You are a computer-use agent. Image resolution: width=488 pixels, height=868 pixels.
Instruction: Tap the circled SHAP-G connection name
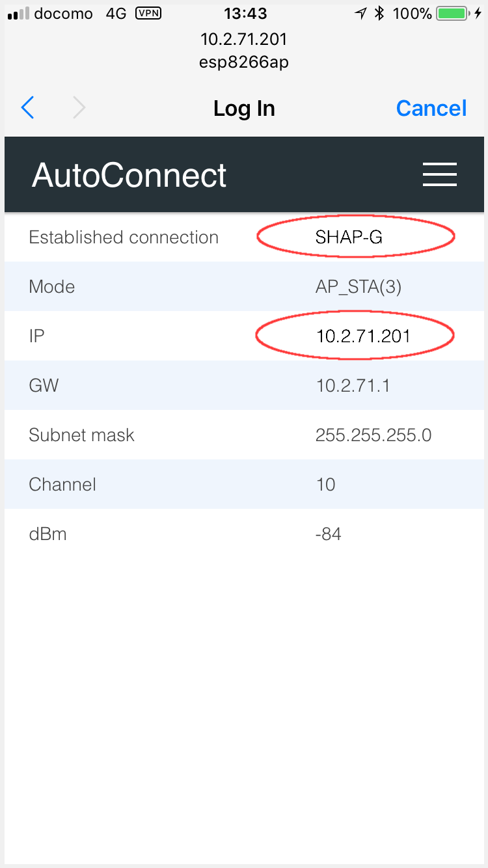pyautogui.click(x=355, y=237)
